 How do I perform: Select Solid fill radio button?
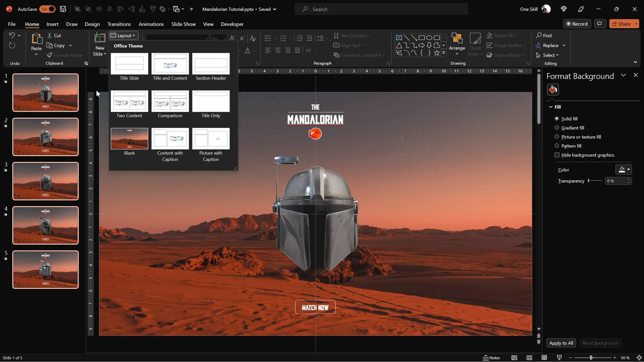(557, 118)
